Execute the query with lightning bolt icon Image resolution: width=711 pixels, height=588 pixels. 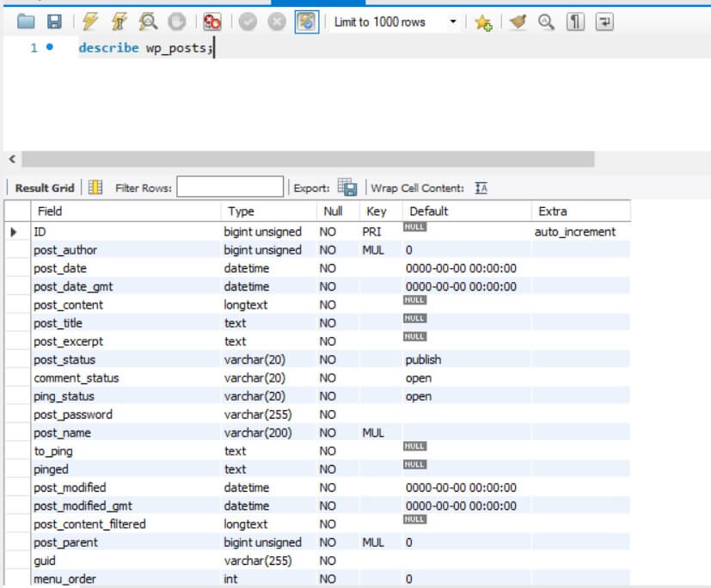[90, 21]
